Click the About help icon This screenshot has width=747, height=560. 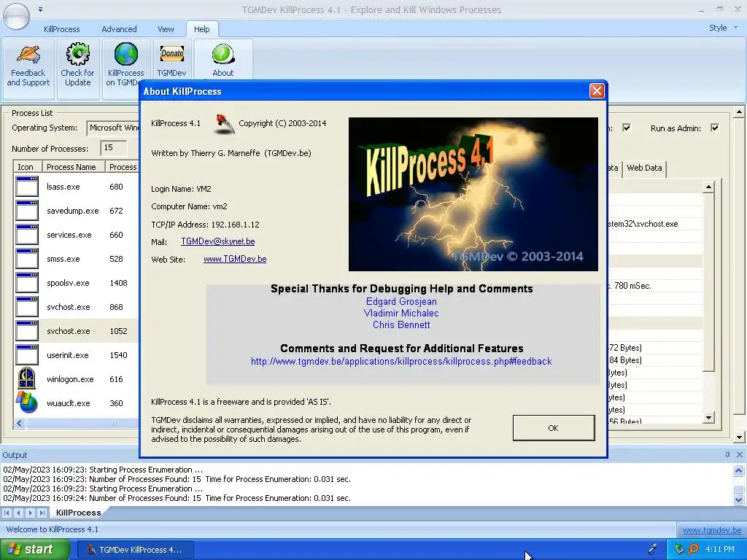coord(223,54)
